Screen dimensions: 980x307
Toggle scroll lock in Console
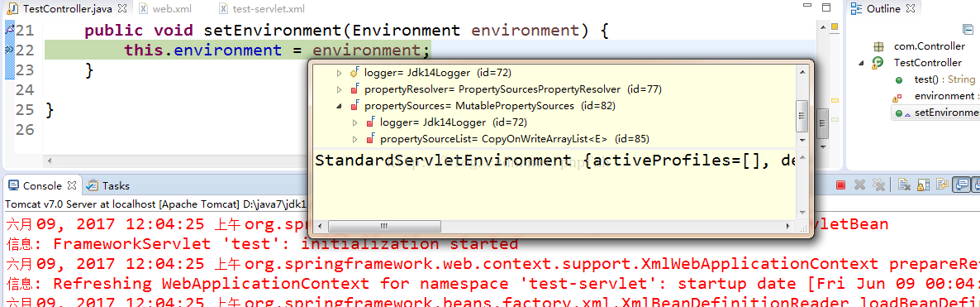click(923, 185)
